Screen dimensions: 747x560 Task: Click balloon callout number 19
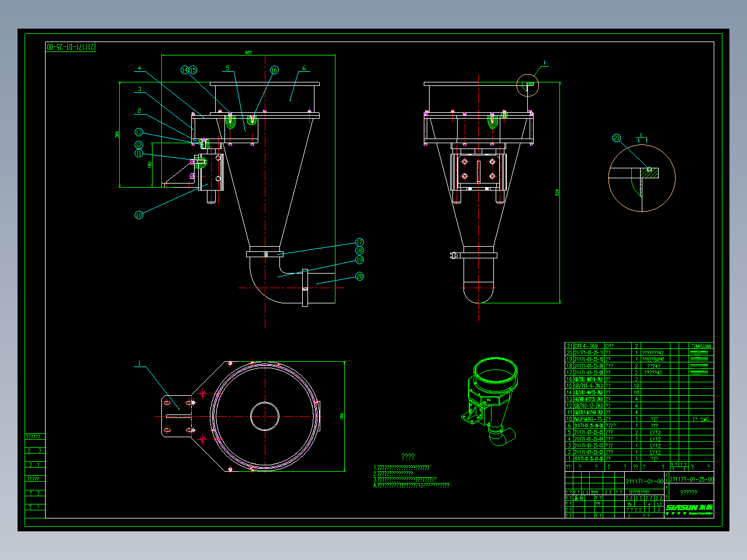click(359, 260)
